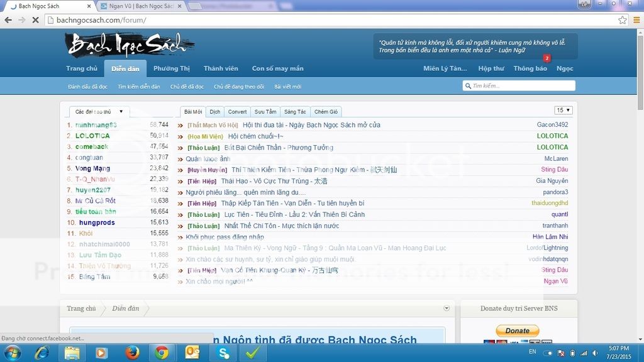This screenshot has width=644, height=362.
Task: Select the Bài Mới tab
Action: click(x=192, y=112)
